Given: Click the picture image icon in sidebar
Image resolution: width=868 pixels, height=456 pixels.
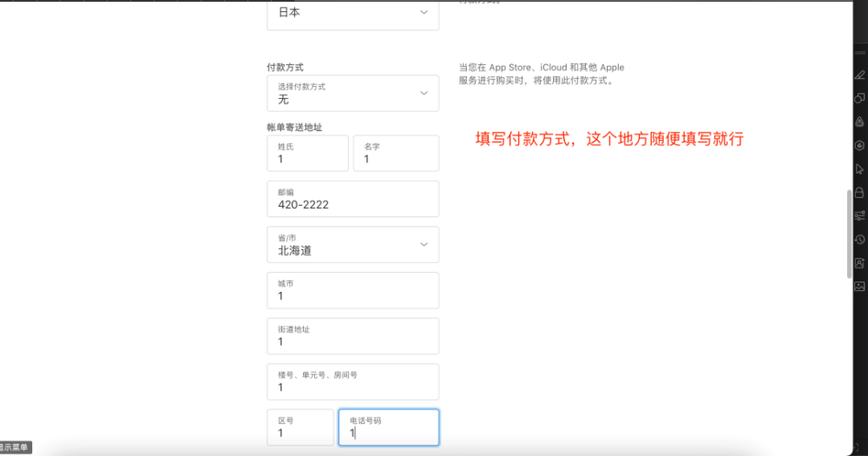Looking at the screenshot, I should point(859,287).
